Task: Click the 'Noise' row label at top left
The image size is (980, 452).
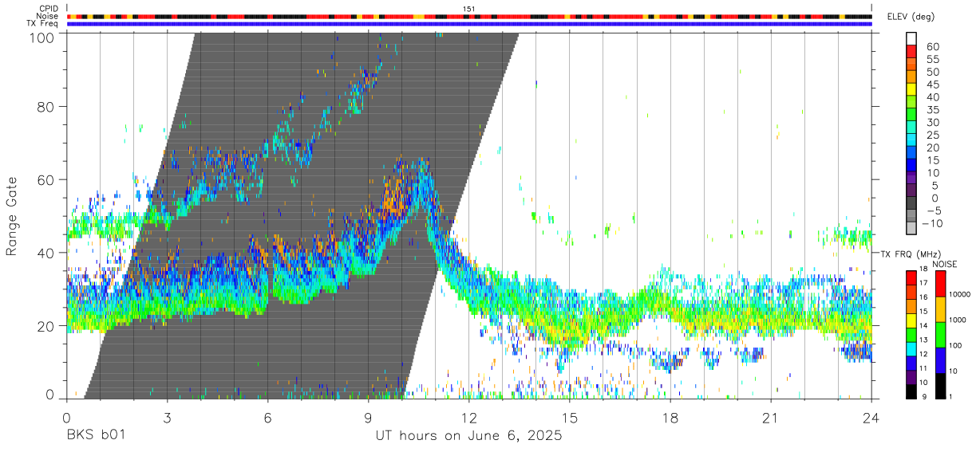Action: point(47,16)
